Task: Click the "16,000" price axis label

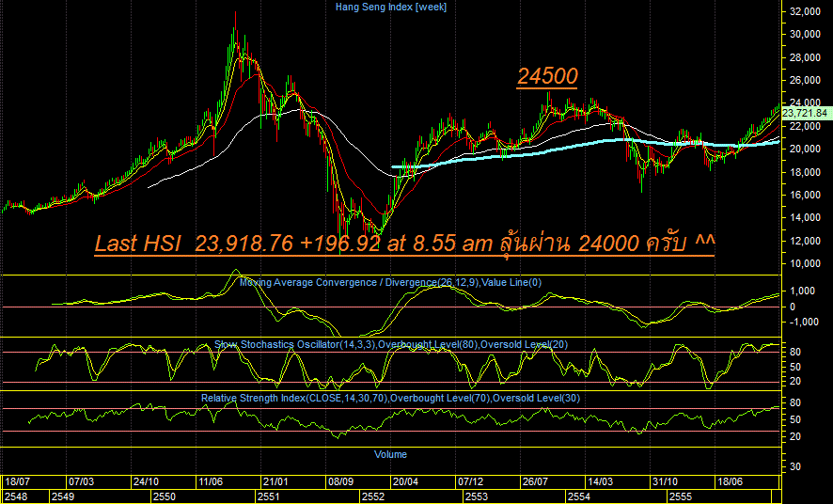Action: pyautogui.click(x=806, y=195)
